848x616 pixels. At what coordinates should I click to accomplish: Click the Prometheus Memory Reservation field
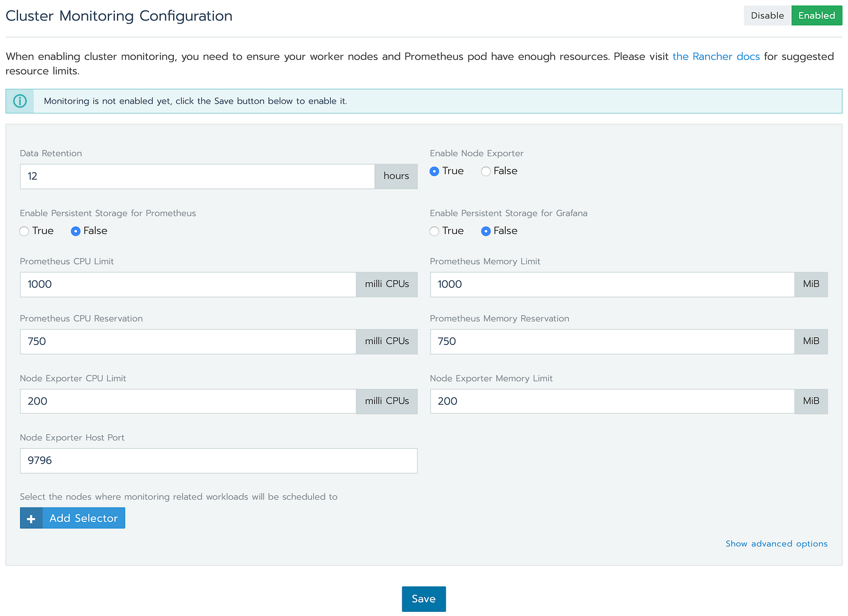tap(612, 341)
